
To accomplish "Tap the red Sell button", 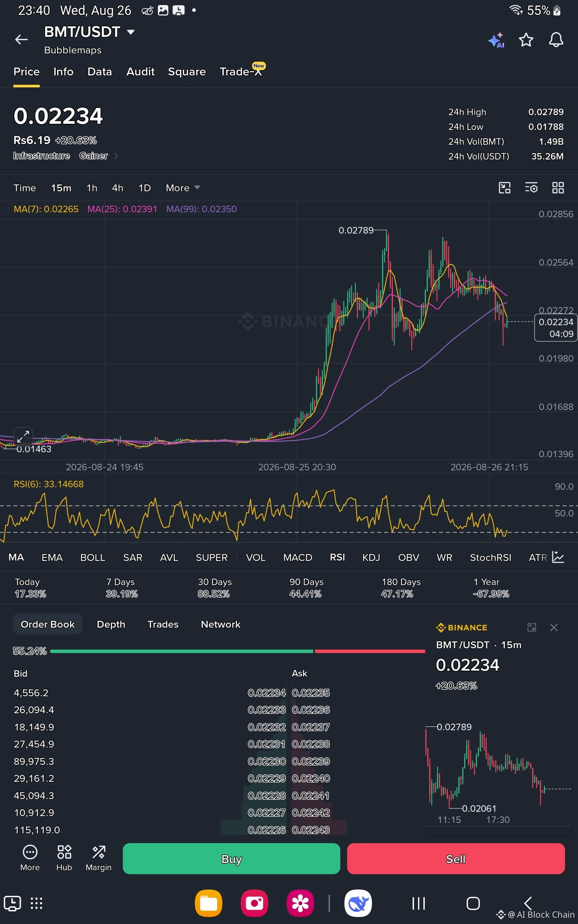I will coord(456,859).
